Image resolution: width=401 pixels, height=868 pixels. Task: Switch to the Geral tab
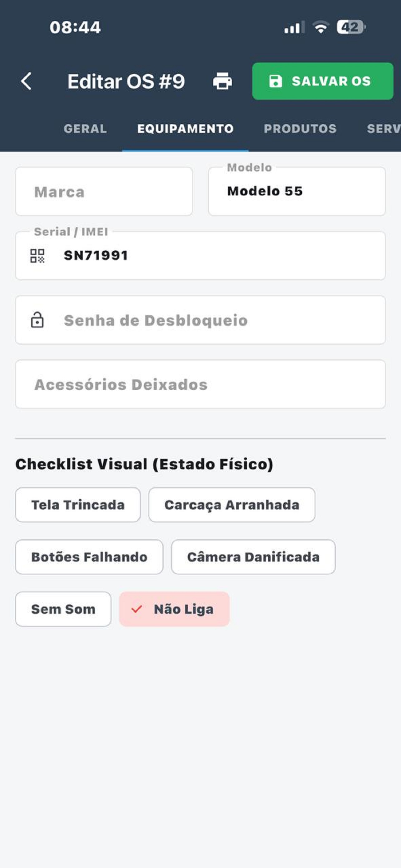[x=85, y=129]
